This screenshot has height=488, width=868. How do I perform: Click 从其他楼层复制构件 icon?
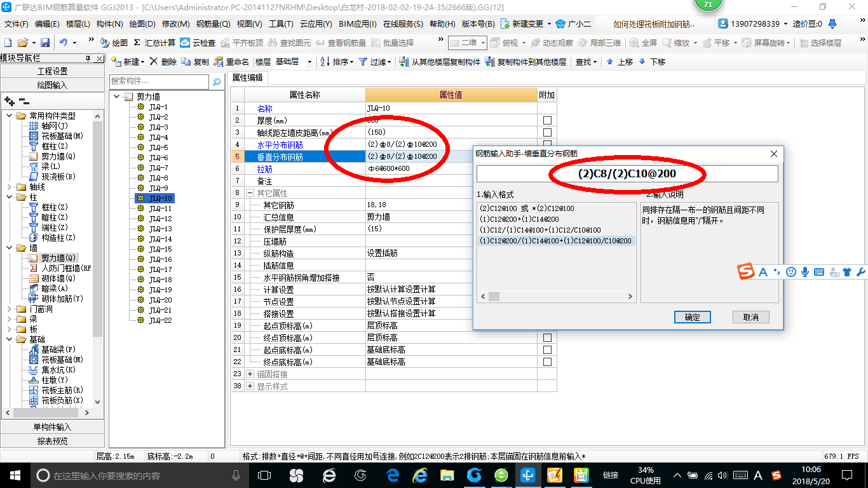pos(440,62)
